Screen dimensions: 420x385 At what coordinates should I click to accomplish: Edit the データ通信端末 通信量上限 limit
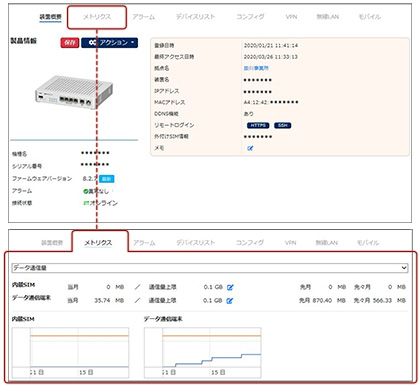(230, 301)
